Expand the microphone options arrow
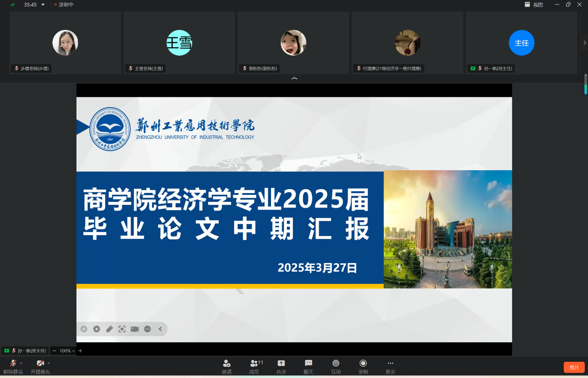The image size is (588, 378). tap(21, 363)
